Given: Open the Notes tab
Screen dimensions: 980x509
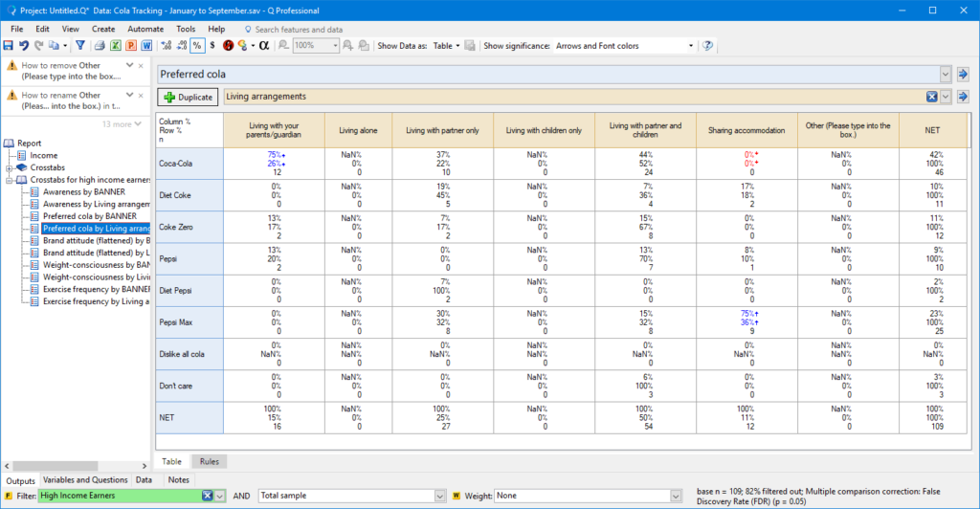Looking at the screenshot, I should pos(178,479).
